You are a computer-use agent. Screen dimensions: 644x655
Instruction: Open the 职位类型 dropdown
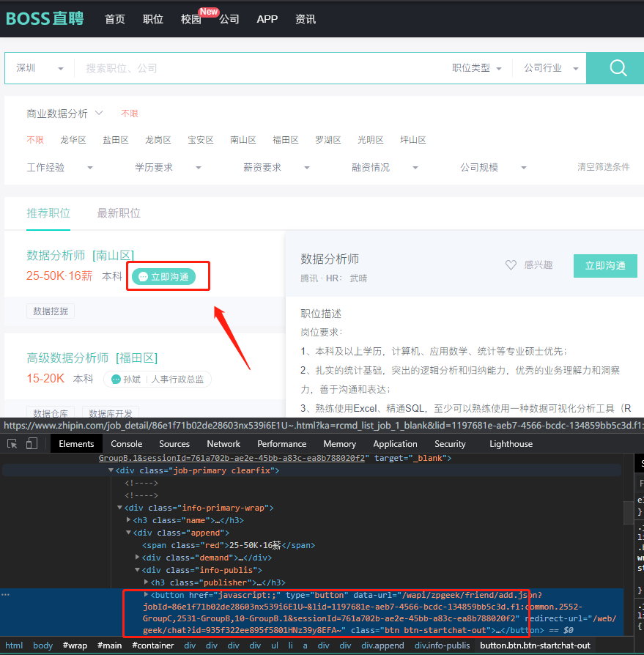476,68
